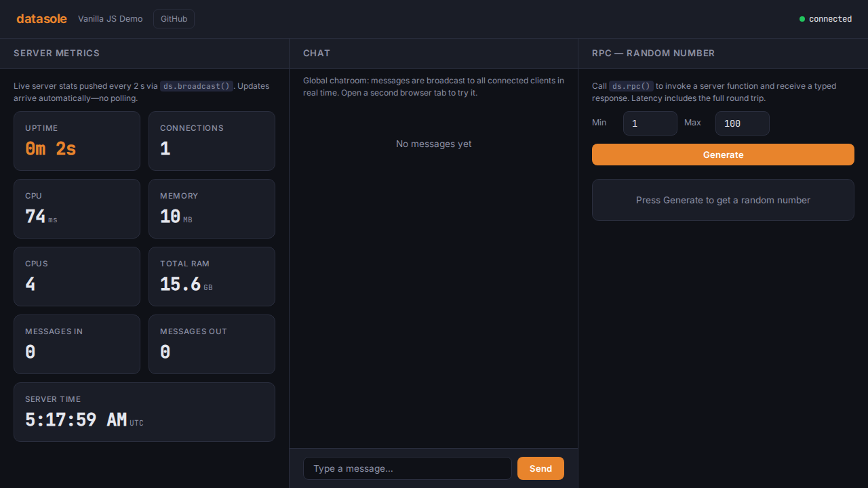Select the Server Time card
This screenshot has height=488, width=868.
[144, 412]
